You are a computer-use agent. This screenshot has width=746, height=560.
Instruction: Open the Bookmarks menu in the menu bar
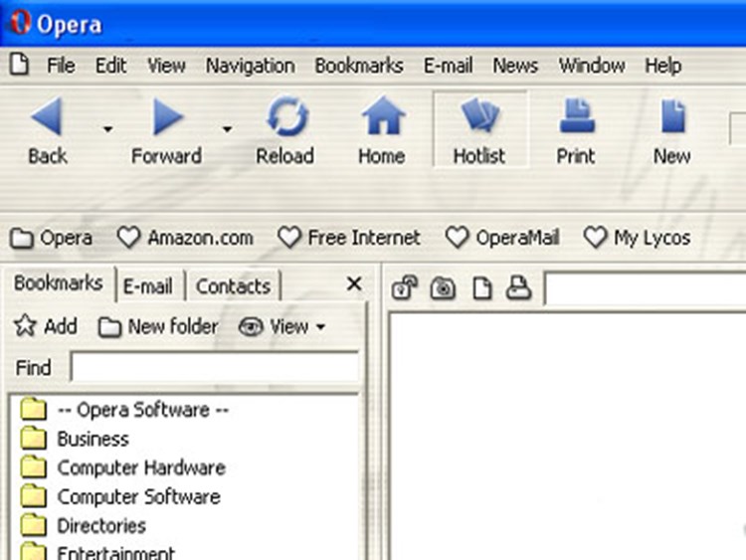[x=359, y=66]
